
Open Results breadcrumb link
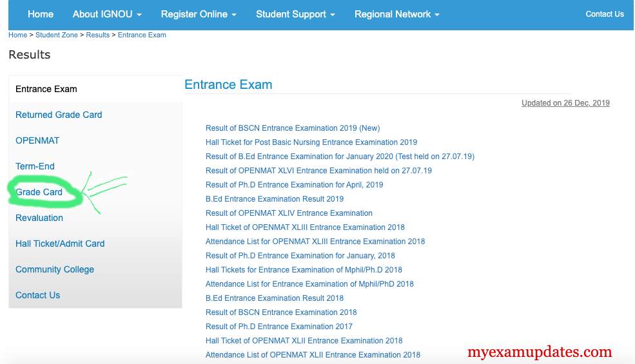coord(97,35)
